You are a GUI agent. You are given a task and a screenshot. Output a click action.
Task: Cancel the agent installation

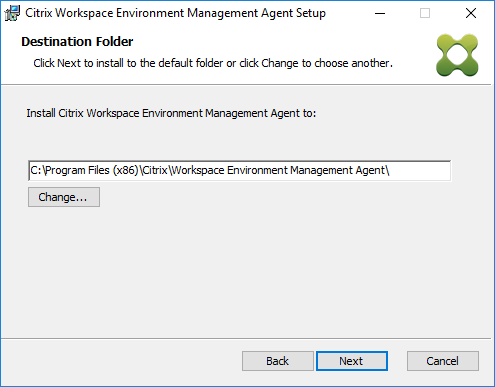click(443, 361)
